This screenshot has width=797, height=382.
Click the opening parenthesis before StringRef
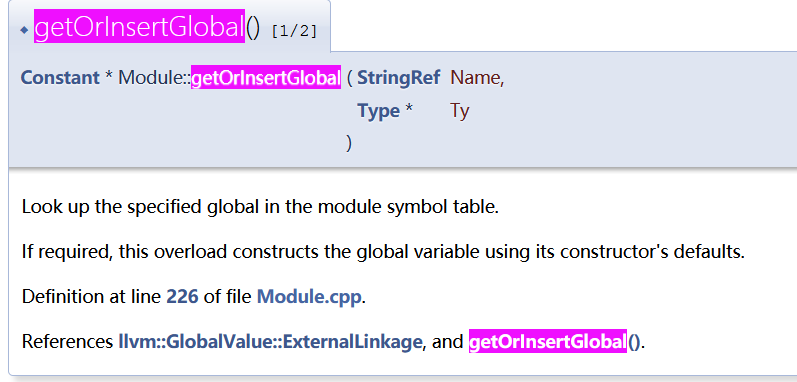[349, 78]
